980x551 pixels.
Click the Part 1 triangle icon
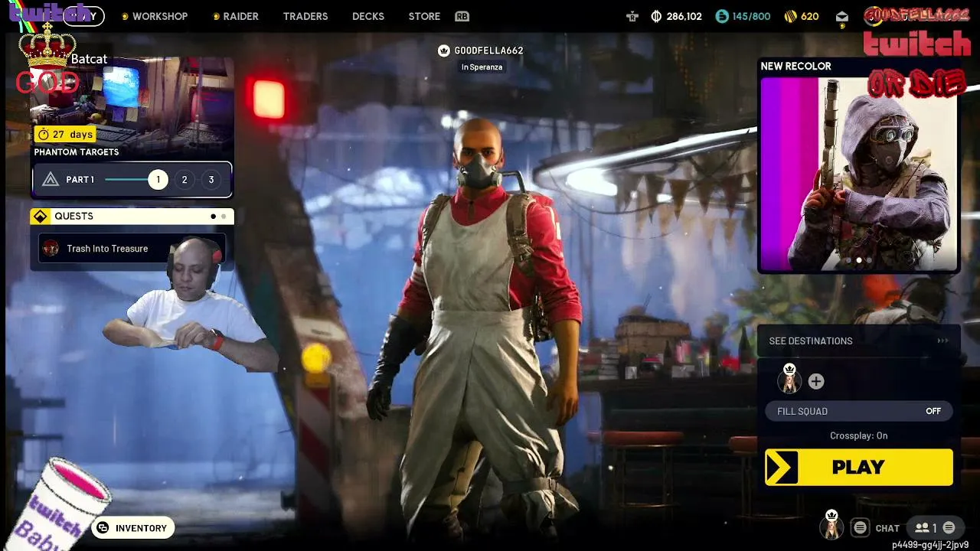coord(51,180)
